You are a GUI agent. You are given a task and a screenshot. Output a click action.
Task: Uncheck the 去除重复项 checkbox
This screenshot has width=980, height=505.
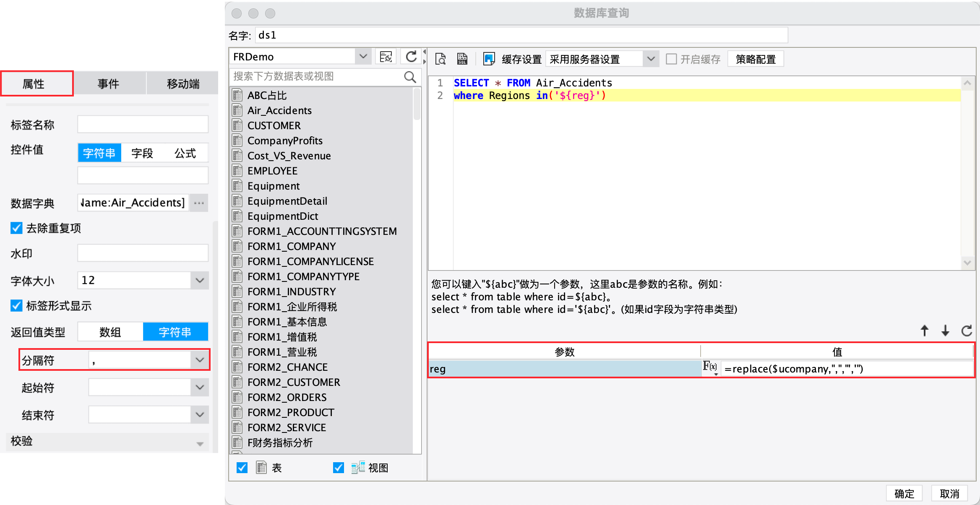pyautogui.click(x=16, y=228)
